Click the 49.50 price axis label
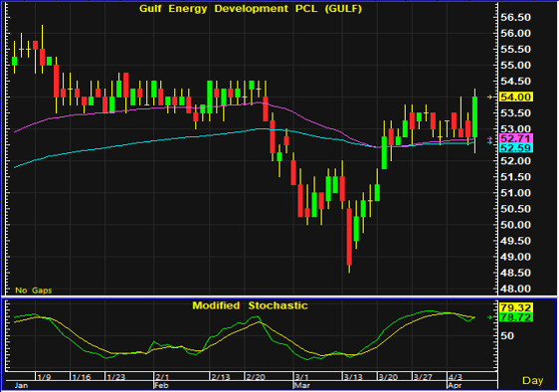 515,241
